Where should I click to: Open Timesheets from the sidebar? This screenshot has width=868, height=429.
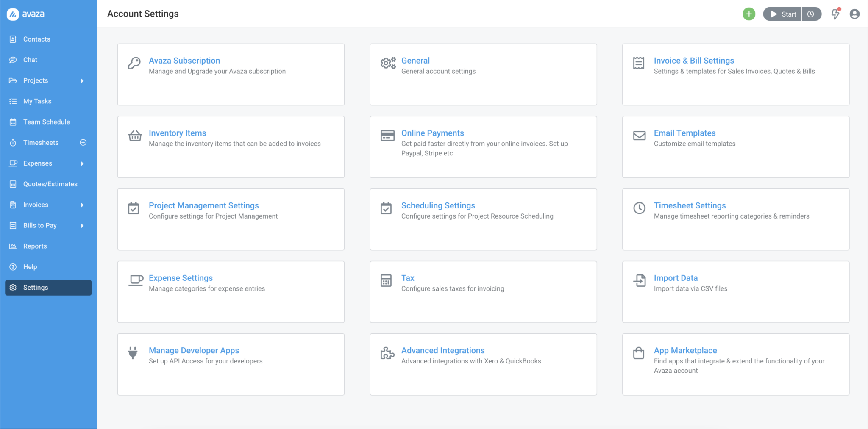tap(41, 143)
